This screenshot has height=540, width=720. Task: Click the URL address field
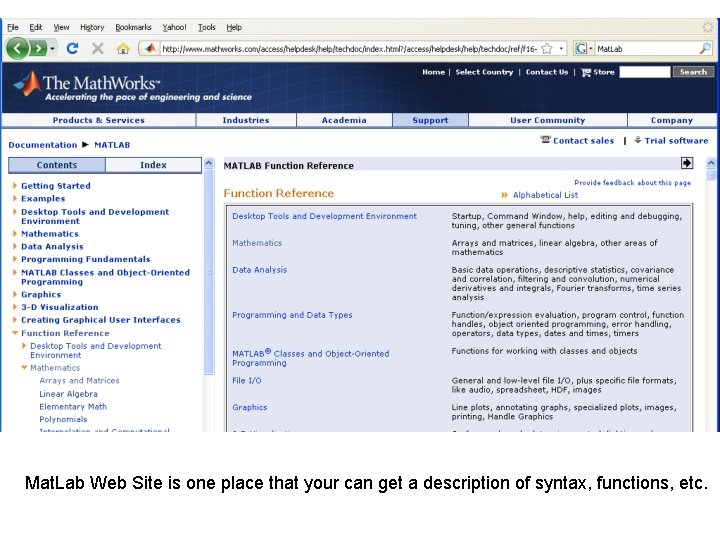pos(350,49)
